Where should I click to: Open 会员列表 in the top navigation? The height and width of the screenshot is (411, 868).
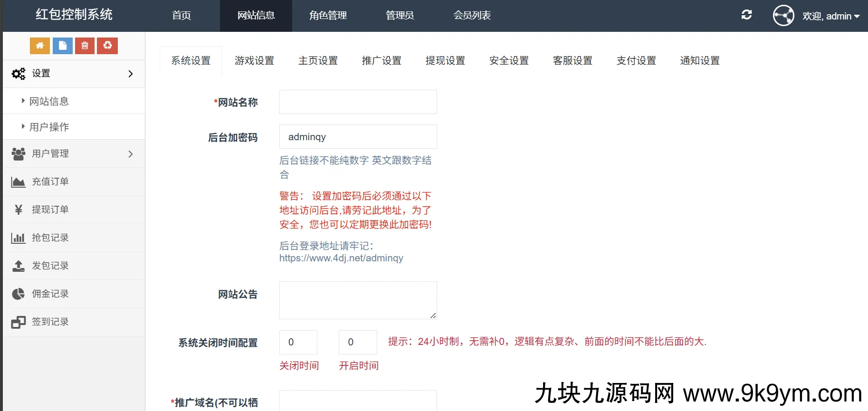pos(472,16)
